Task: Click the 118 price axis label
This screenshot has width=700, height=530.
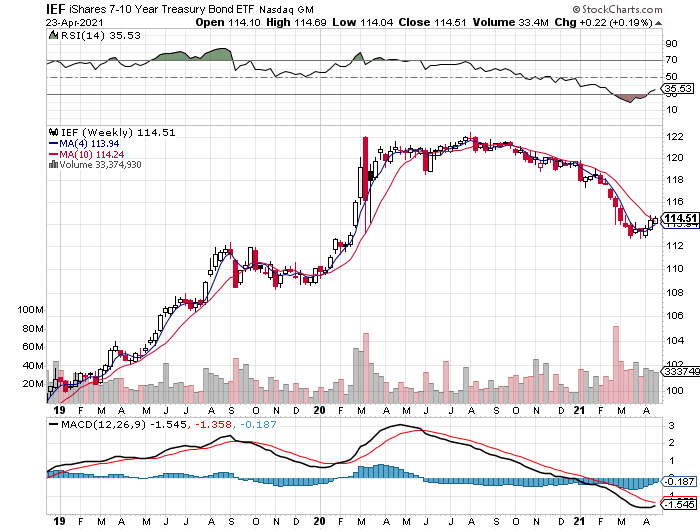Action: 674,180
